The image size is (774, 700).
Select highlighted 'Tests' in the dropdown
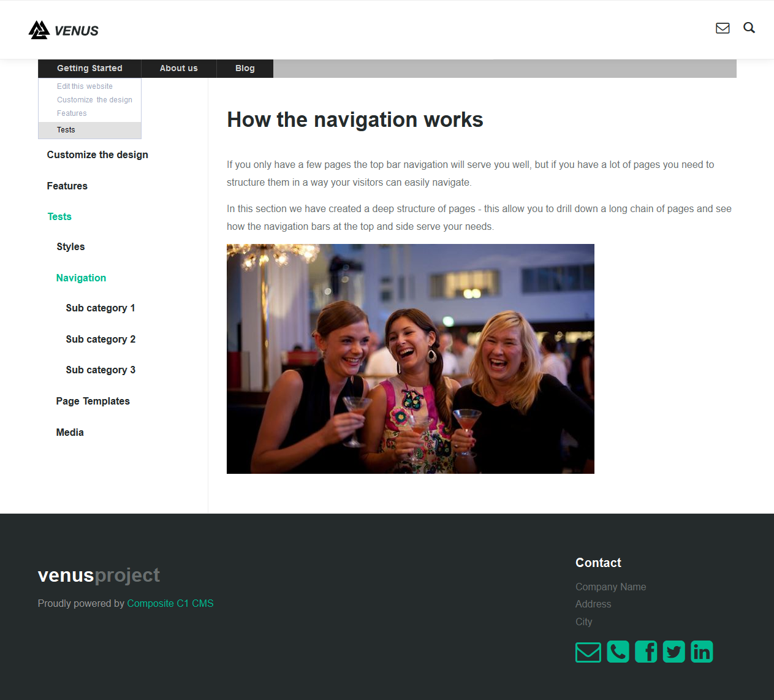click(66, 130)
